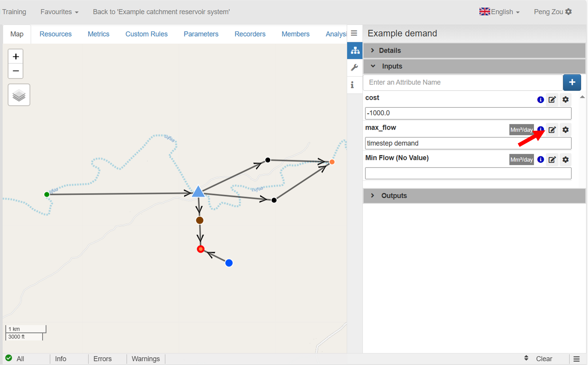Show info for Min Flow attribute
Viewport: 588px width, 365px height.
coord(541,160)
